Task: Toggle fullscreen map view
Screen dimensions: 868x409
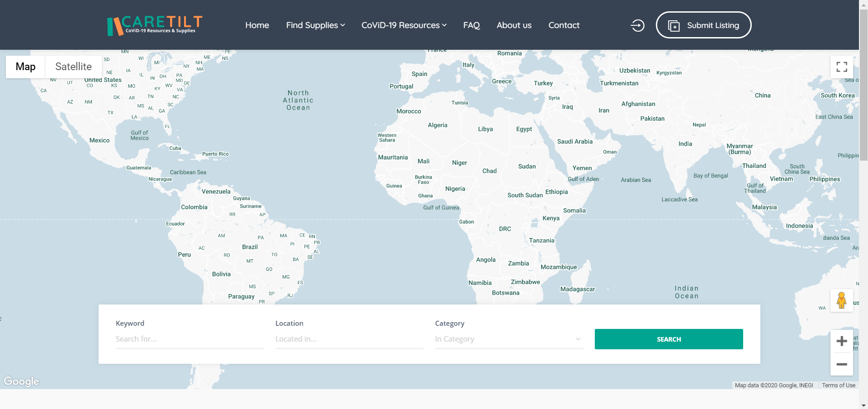Action: pyautogui.click(x=842, y=67)
